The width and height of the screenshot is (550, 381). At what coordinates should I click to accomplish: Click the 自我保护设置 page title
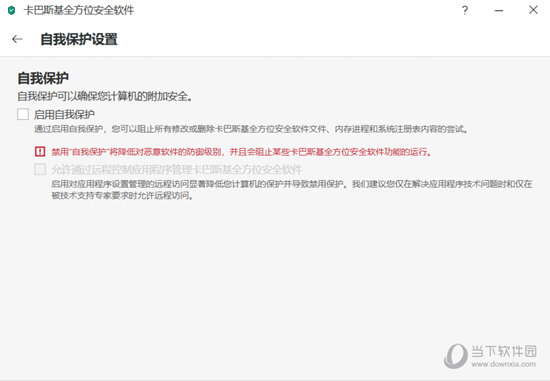pos(79,39)
